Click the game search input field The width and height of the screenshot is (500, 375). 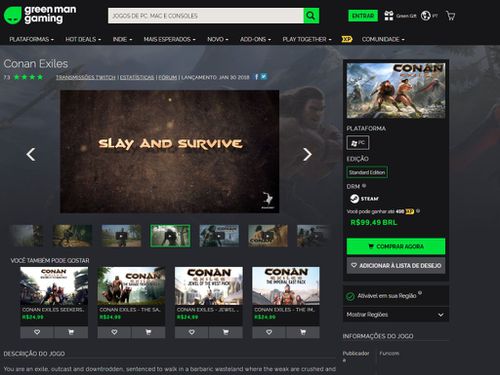pyautogui.click(x=206, y=16)
